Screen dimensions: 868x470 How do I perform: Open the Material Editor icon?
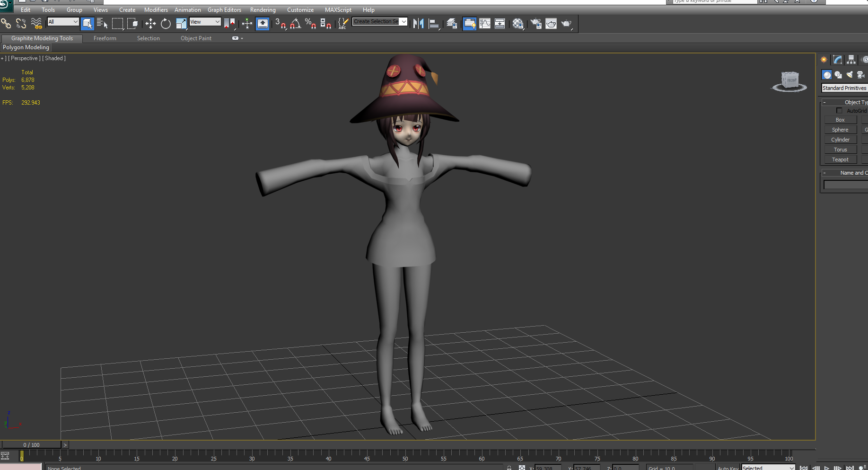518,23
